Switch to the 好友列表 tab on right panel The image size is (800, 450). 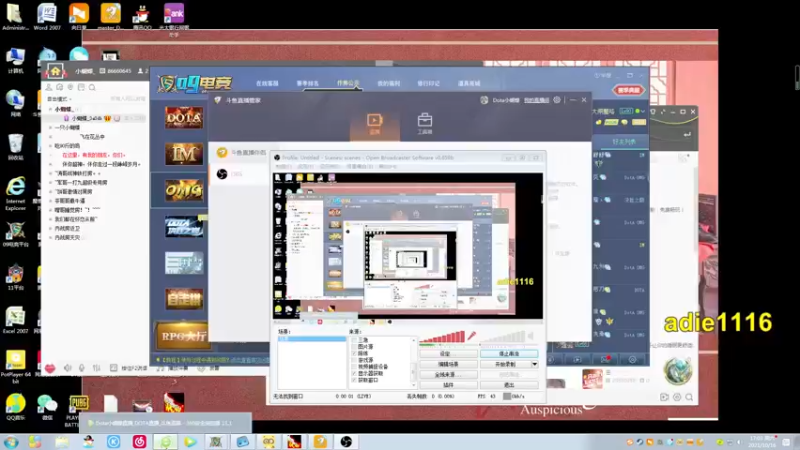[623, 142]
